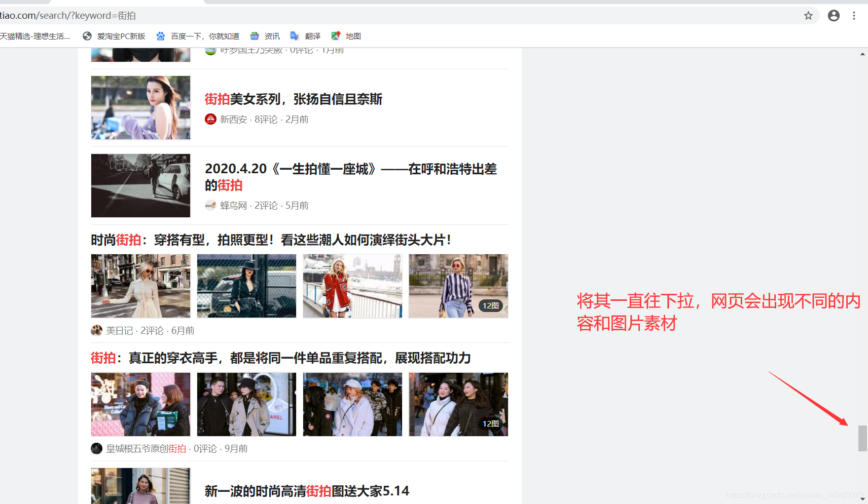
Task: Open the 美日记 author name
Action: pos(119,330)
